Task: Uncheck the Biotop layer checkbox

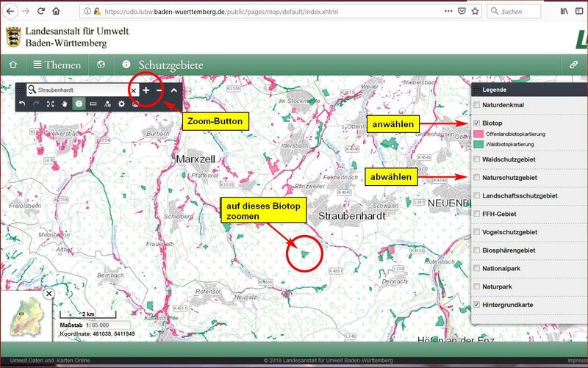Action: pos(477,123)
